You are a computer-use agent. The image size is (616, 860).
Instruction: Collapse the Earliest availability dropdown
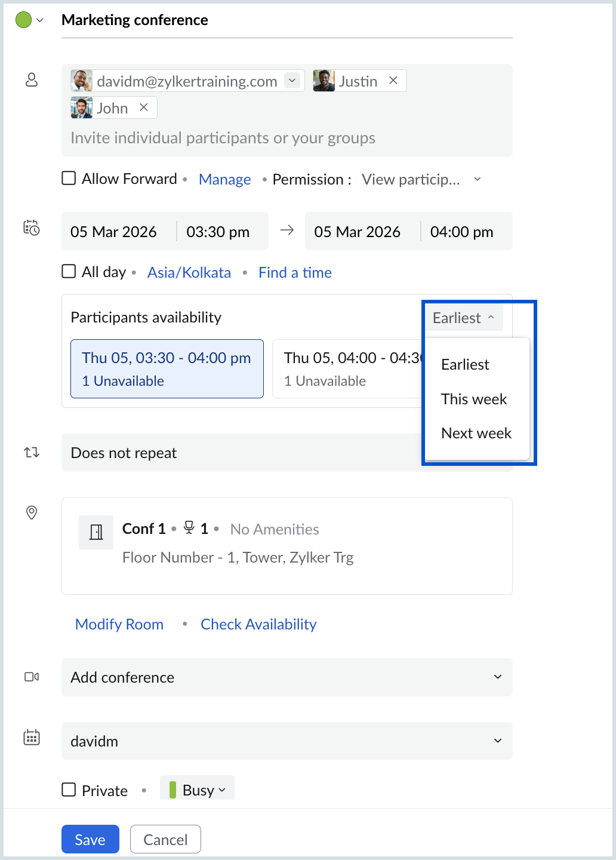pos(464,318)
